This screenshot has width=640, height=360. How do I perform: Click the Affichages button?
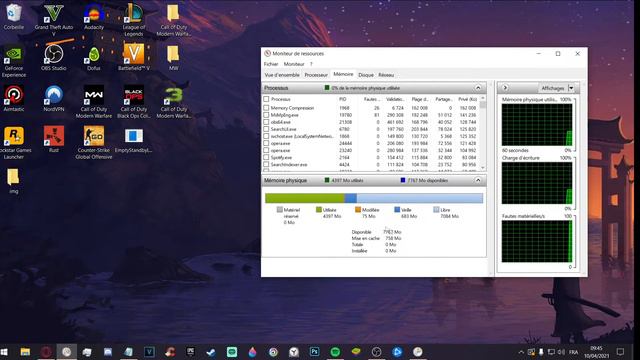click(x=553, y=88)
